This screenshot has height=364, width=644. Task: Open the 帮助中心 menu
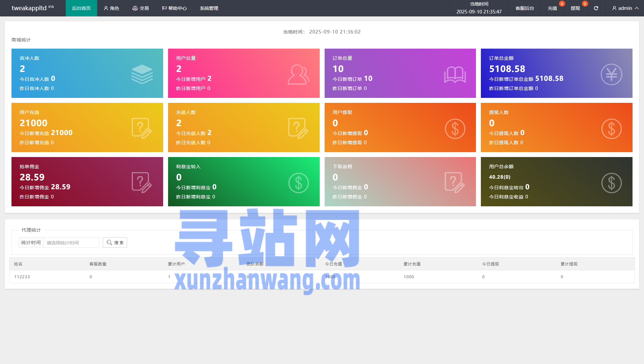pyautogui.click(x=174, y=8)
